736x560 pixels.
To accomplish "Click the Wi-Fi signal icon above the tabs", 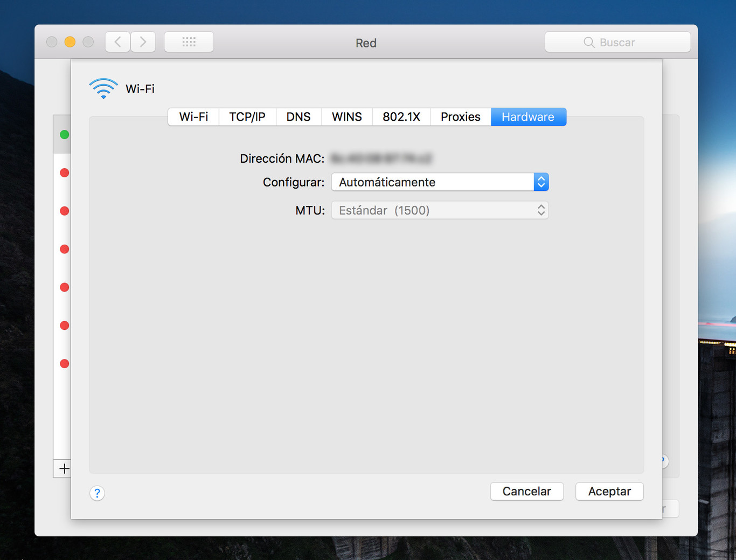I will [x=103, y=88].
